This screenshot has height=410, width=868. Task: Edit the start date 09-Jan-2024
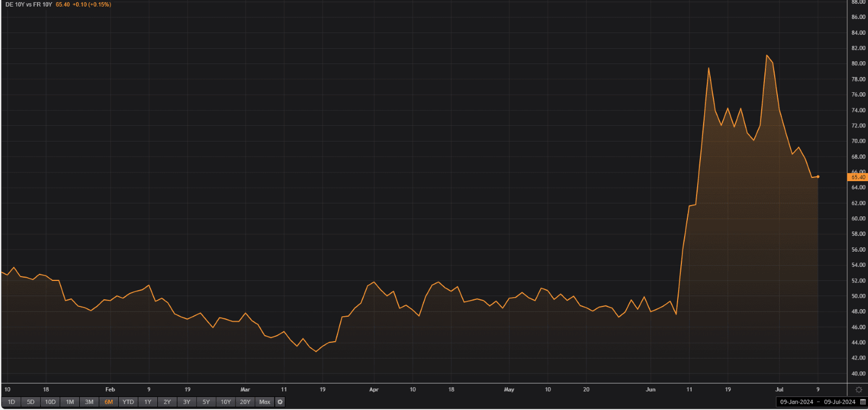point(796,402)
